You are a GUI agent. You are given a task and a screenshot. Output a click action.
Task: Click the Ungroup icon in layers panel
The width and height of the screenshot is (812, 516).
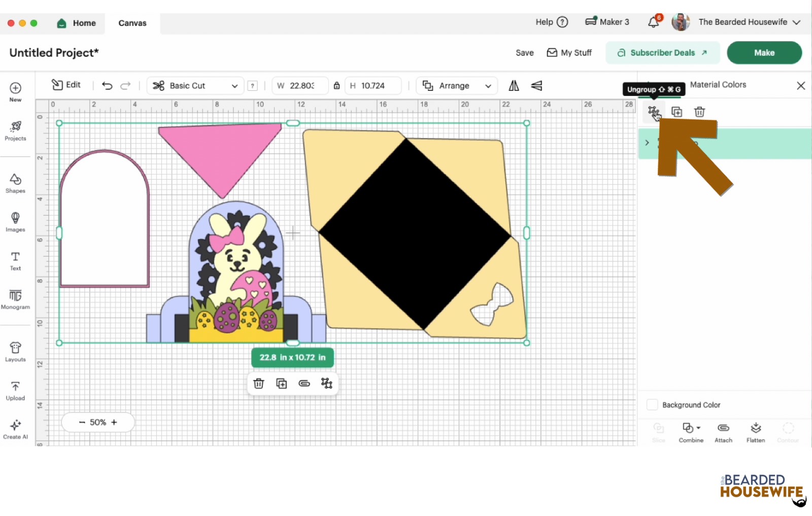[x=653, y=112]
